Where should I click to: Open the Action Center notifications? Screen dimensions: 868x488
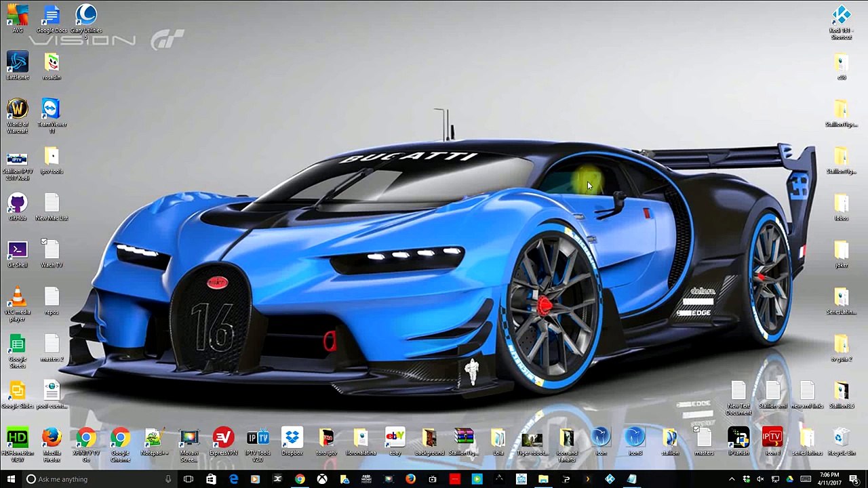click(853, 479)
